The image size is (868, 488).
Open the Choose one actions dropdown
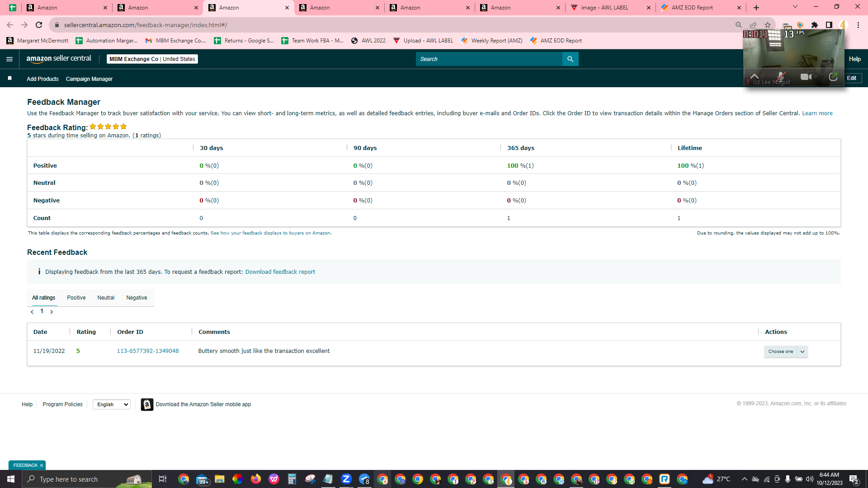pos(786,352)
